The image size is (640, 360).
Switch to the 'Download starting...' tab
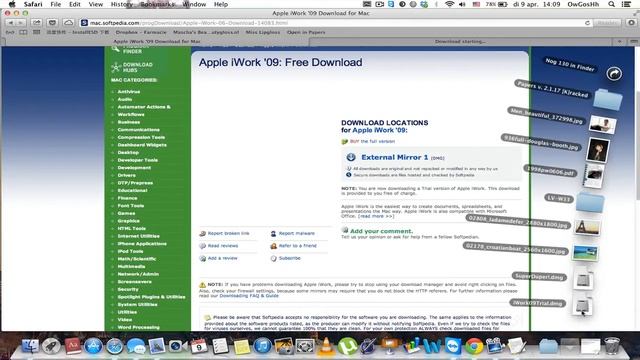pyautogui.click(x=460, y=41)
